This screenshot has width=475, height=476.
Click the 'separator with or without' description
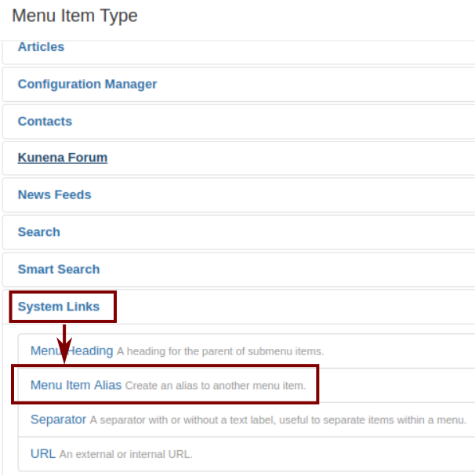pos(277,420)
